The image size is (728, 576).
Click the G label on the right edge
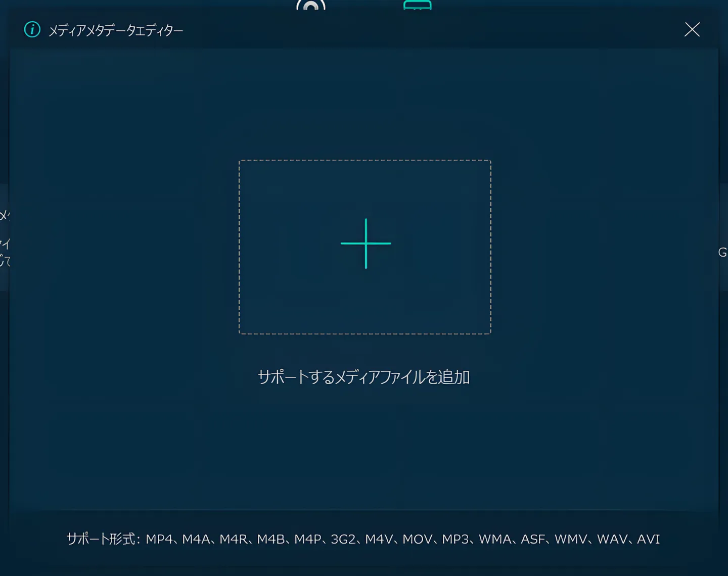pyautogui.click(x=722, y=251)
